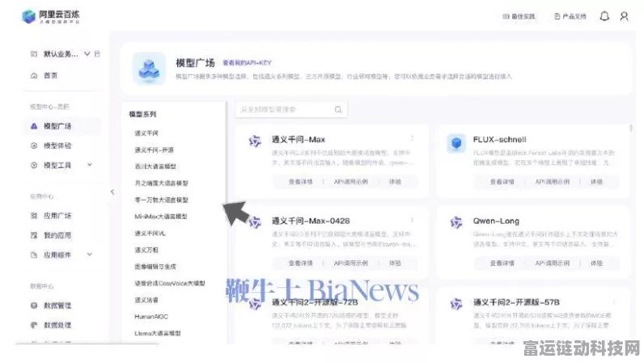The height and width of the screenshot is (363, 644).
Task: Click the 模型广场 cube icon
Action: pyautogui.click(x=149, y=69)
